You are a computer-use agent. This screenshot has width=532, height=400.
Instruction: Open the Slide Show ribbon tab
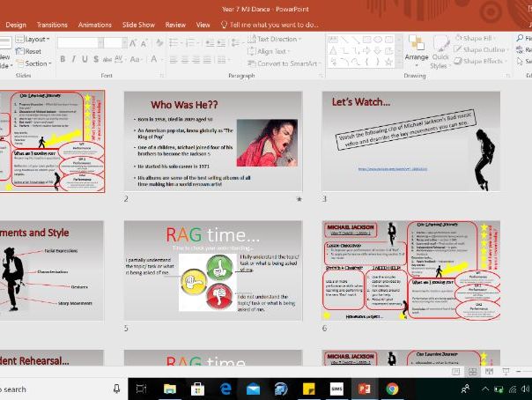(x=138, y=25)
